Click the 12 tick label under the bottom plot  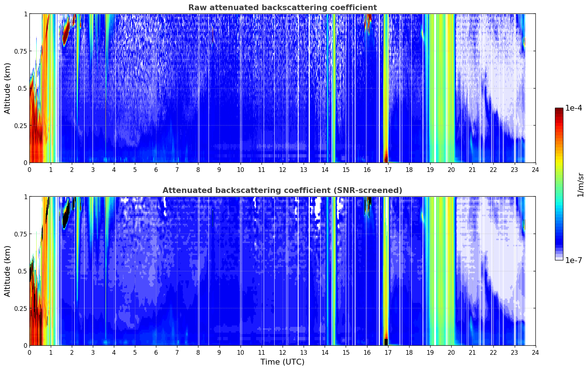[282, 352]
